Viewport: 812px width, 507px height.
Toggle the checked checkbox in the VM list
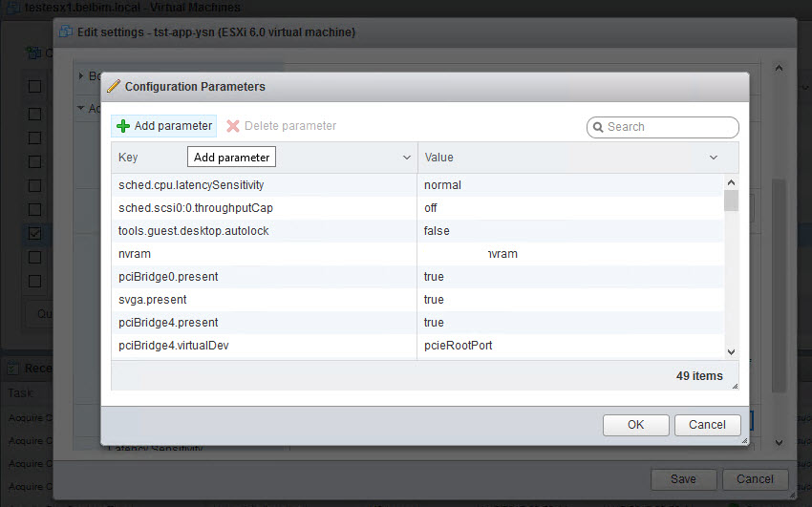tap(34, 233)
